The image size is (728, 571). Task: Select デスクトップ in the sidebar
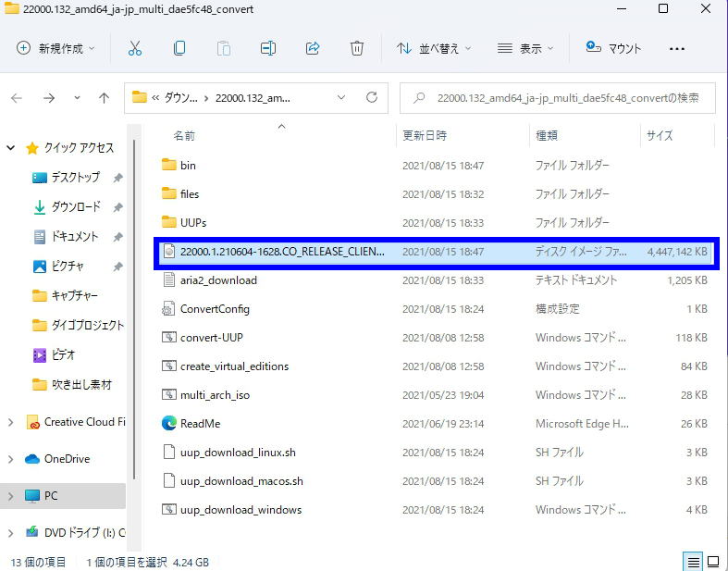click(x=75, y=178)
